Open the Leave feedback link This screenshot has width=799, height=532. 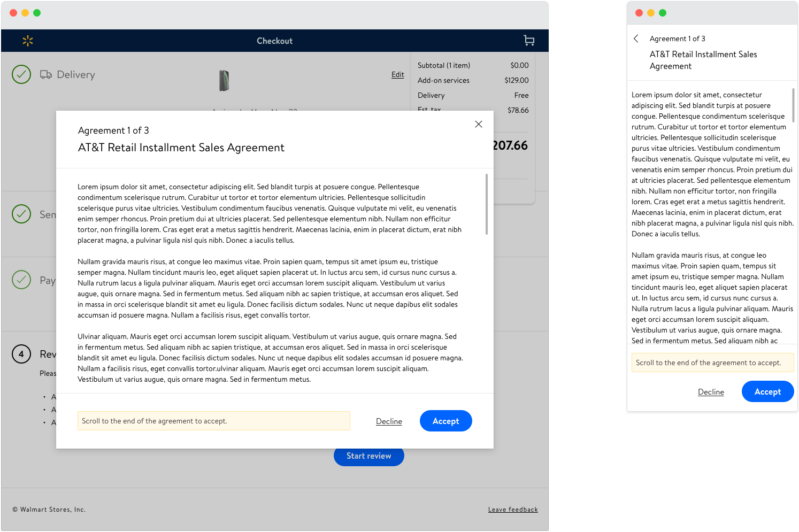click(513, 510)
